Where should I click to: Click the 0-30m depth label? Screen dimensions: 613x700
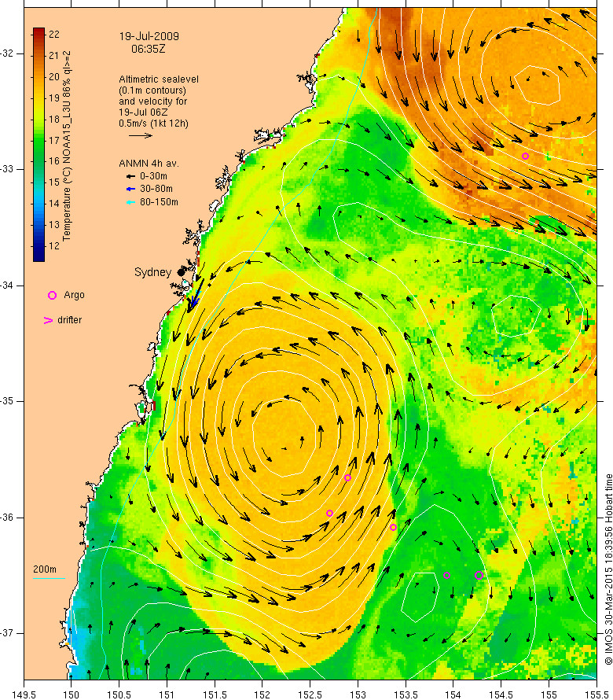[153, 176]
